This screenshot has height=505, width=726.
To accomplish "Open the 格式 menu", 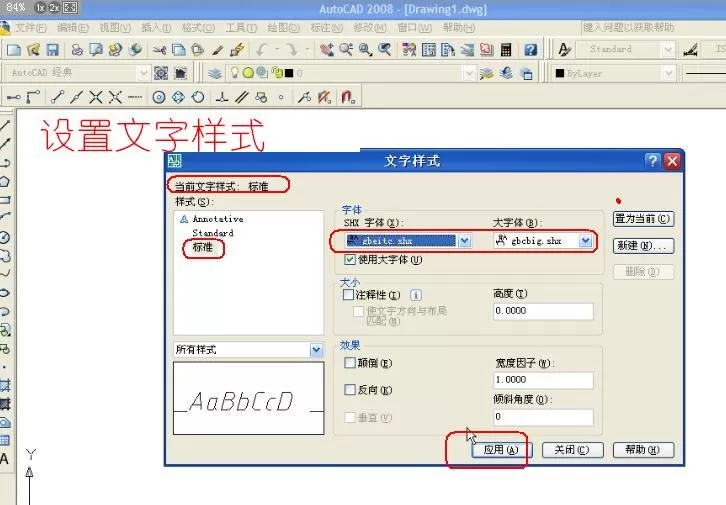I will [198, 28].
